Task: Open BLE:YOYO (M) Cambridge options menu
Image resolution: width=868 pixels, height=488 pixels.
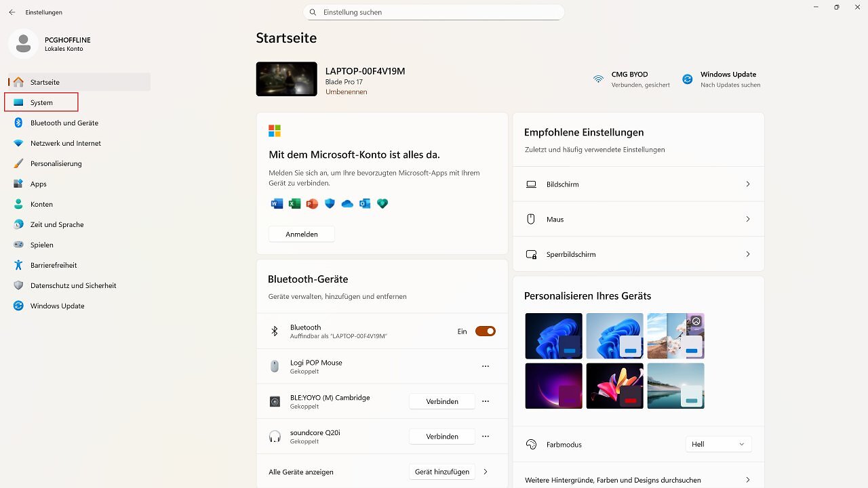Action: click(x=486, y=401)
